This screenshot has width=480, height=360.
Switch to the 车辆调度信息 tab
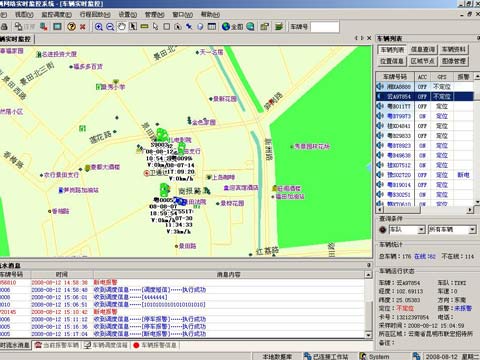pos(106,345)
